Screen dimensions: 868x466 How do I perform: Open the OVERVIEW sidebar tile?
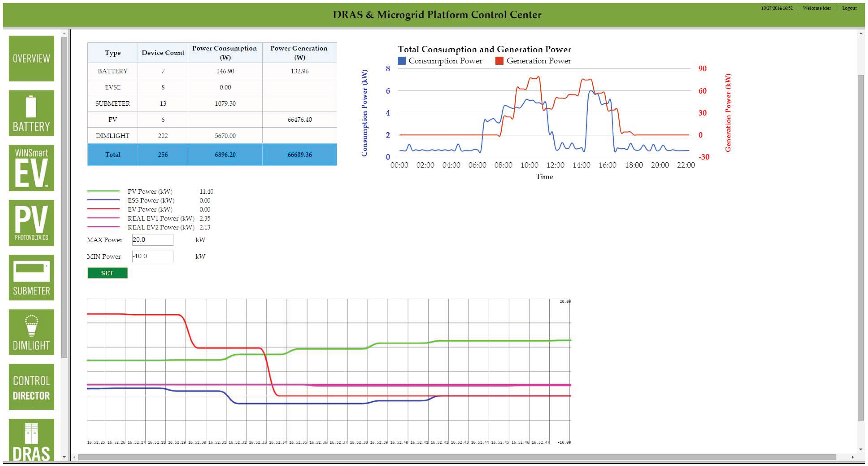[31, 58]
